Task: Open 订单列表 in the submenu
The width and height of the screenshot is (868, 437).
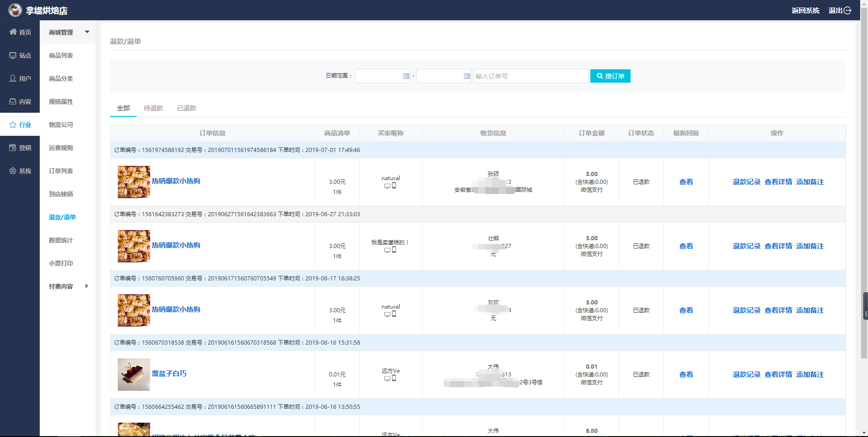Action: click(x=61, y=171)
